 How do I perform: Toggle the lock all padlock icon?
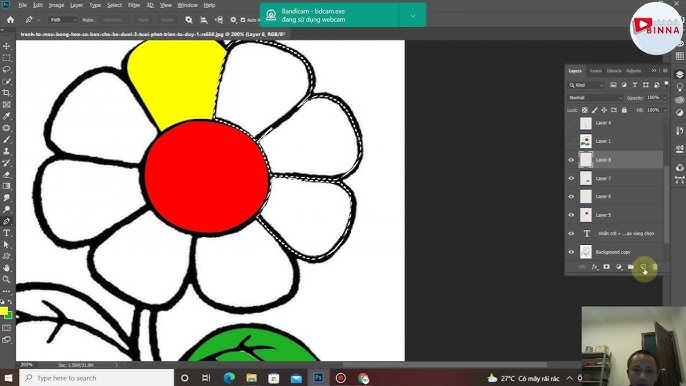coord(624,110)
